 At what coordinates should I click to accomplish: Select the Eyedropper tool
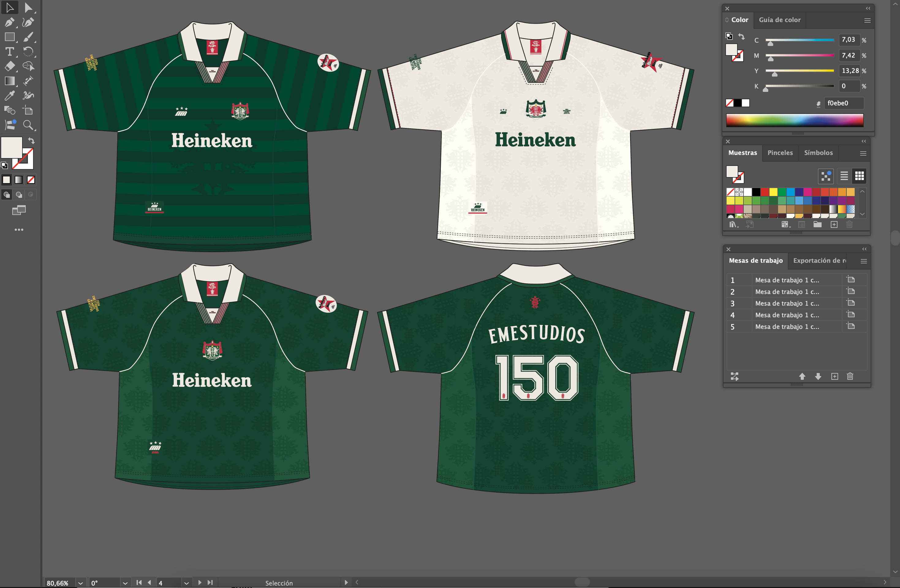tap(10, 96)
